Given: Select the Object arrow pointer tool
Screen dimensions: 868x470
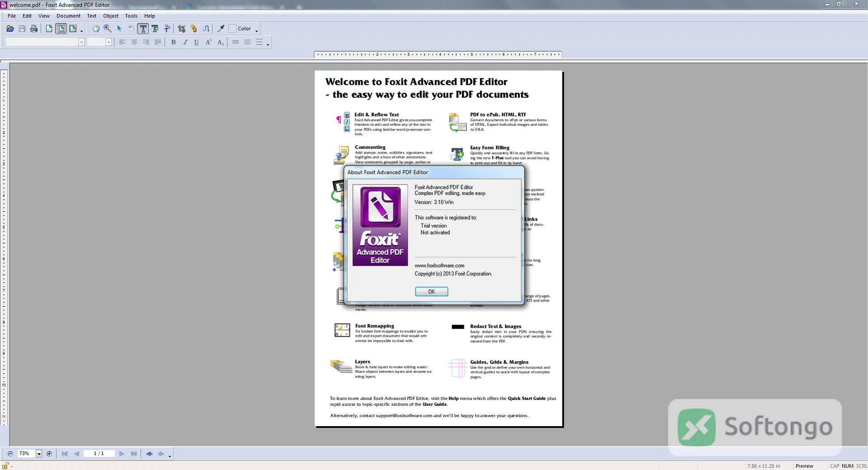Looking at the screenshot, I should click(x=119, y=28).
